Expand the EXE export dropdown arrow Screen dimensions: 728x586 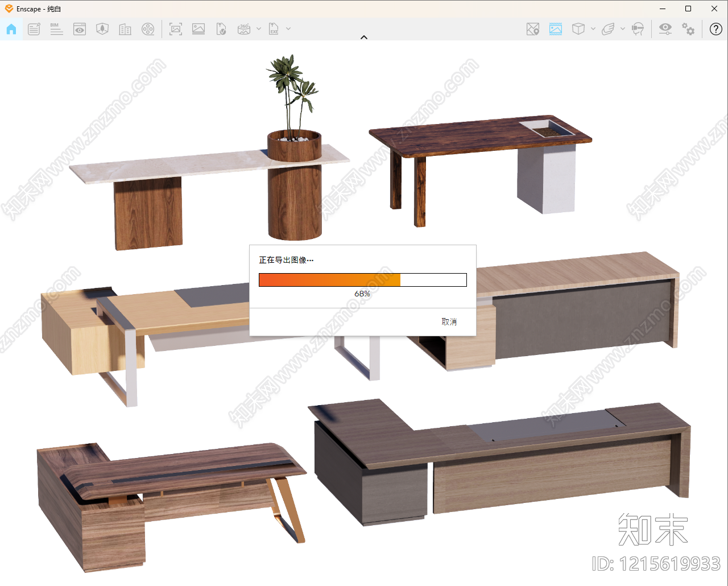pyautogui.click(x=288, y=29)
